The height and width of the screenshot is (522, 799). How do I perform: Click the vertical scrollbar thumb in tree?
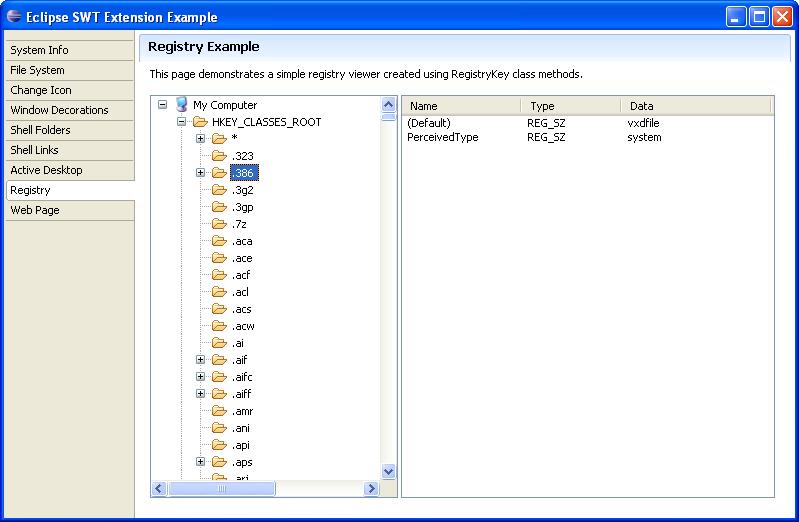(x=388, y=117)
